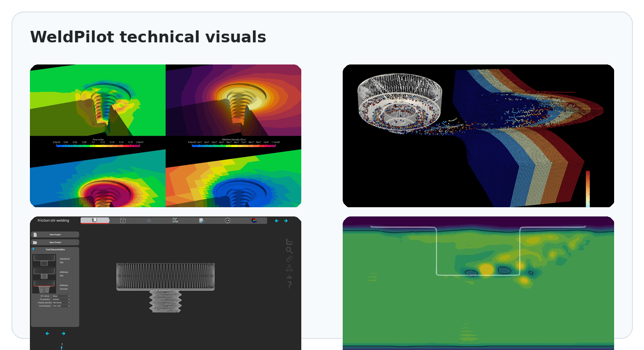Open the colorful results step icon
Viewport: 644px width, 350px height.
(254, 221)
